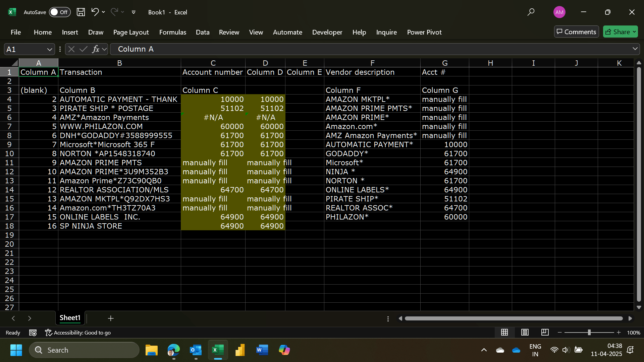This screenshot has width=644, height=362.
Task: Select column C header
Action: click(213, 63)
